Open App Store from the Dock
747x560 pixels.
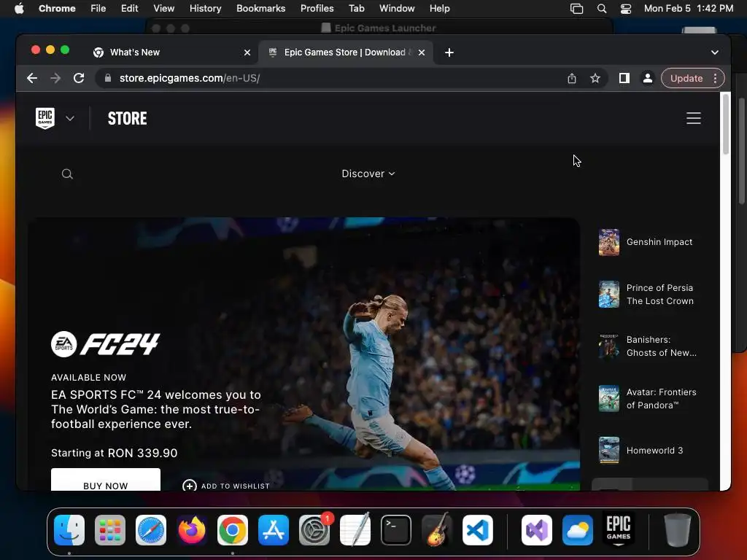(274, 530)
